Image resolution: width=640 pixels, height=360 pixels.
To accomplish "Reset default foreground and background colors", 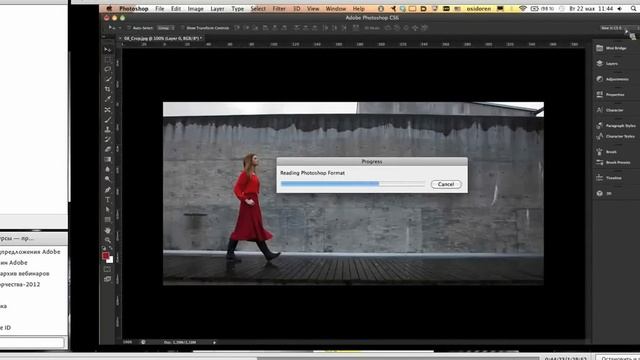I will [x=104, y=248].
